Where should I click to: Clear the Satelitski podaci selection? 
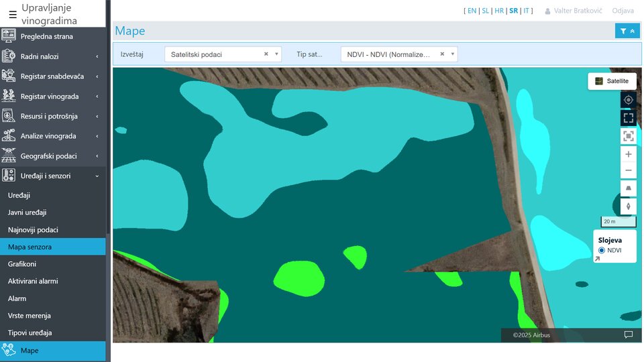point(266,54)
